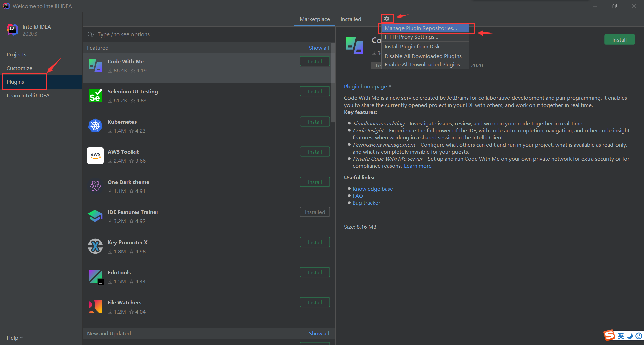Open Projects in the sidebar
This screenshot has height=345, width=644.
point(41,55)
